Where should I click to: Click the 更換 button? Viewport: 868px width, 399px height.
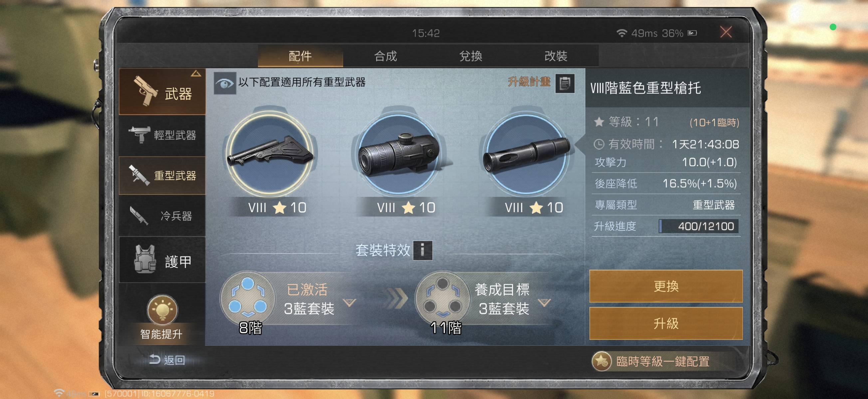(666, 286)
